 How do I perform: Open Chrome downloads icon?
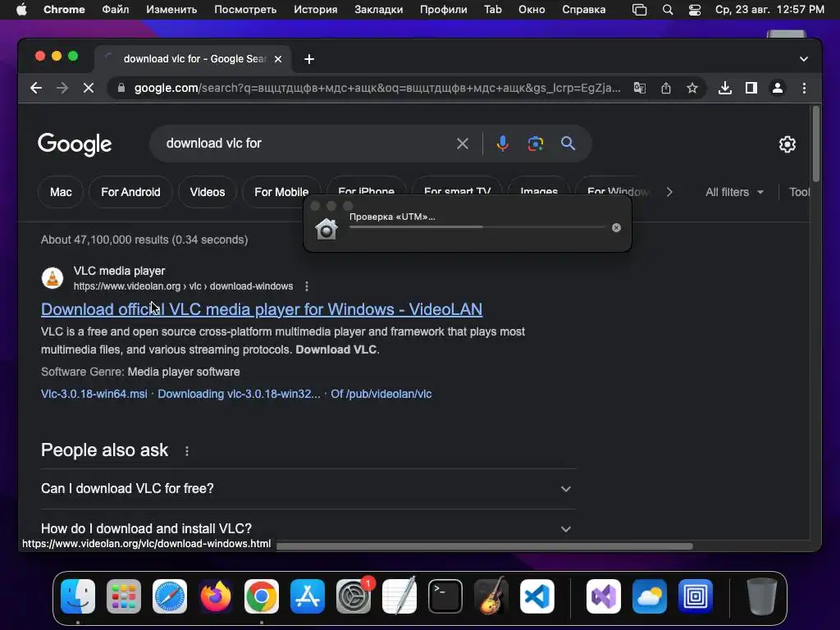point(725,88)
